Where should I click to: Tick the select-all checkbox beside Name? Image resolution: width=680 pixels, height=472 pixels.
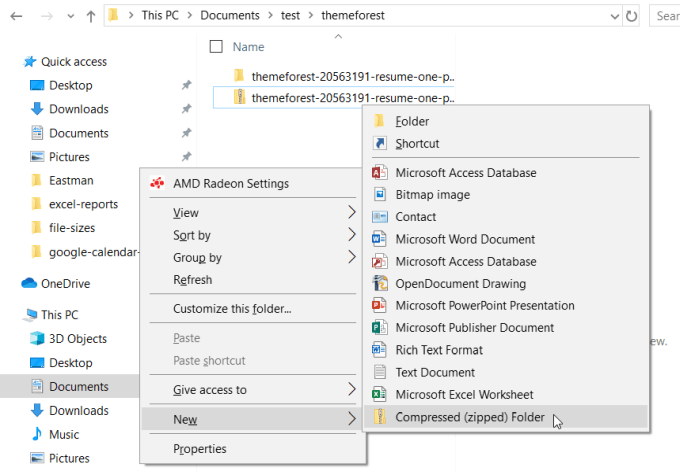216,46
